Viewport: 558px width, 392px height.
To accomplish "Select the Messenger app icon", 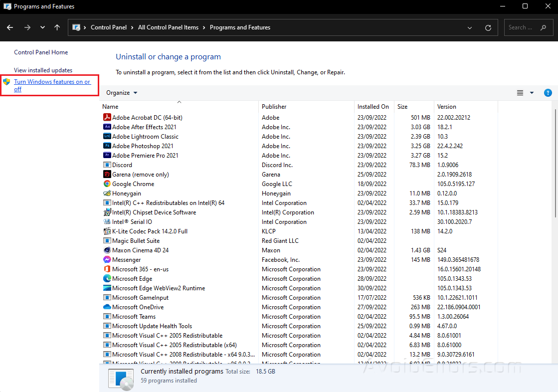I will (107, 260).
